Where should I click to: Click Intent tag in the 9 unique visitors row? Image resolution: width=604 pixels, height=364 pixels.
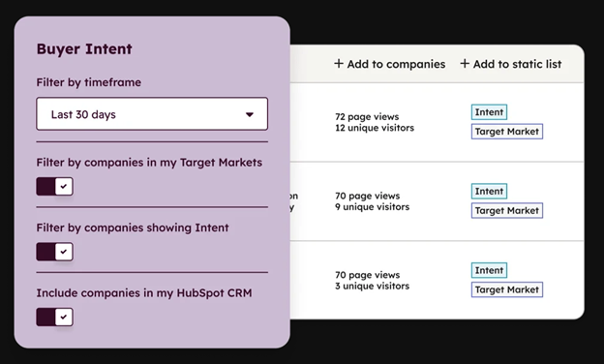pyautogui.click(x=489, y=191)
